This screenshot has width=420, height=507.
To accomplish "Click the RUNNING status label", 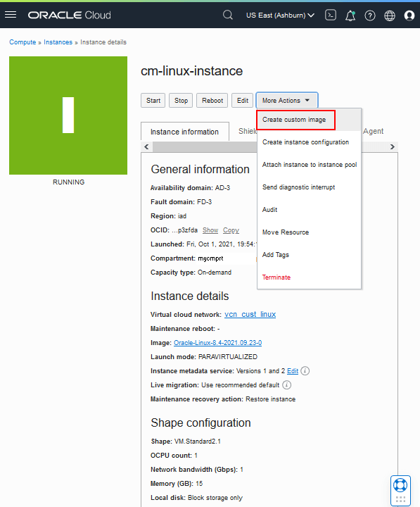I will (68, 182).
